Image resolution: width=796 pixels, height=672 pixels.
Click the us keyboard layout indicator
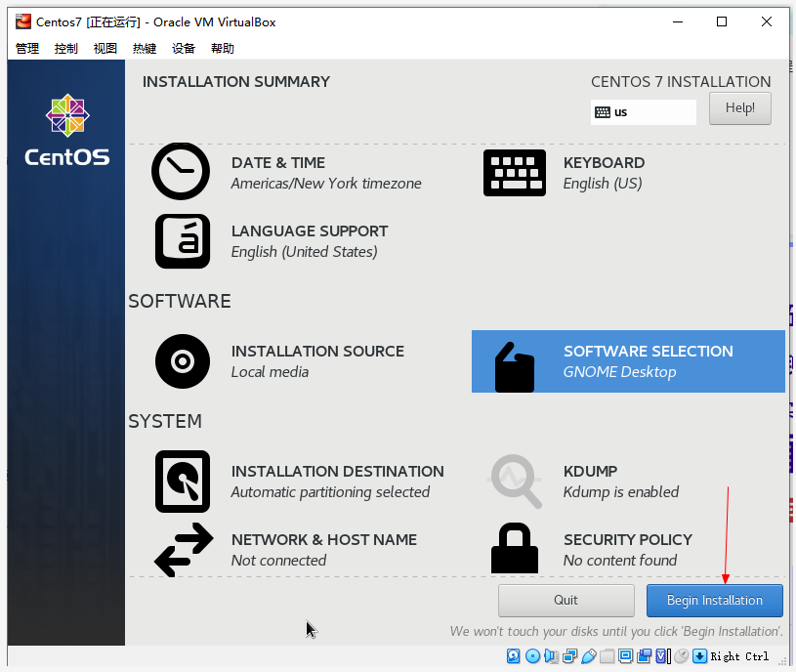pyautogui.click(x=644, y=112)
